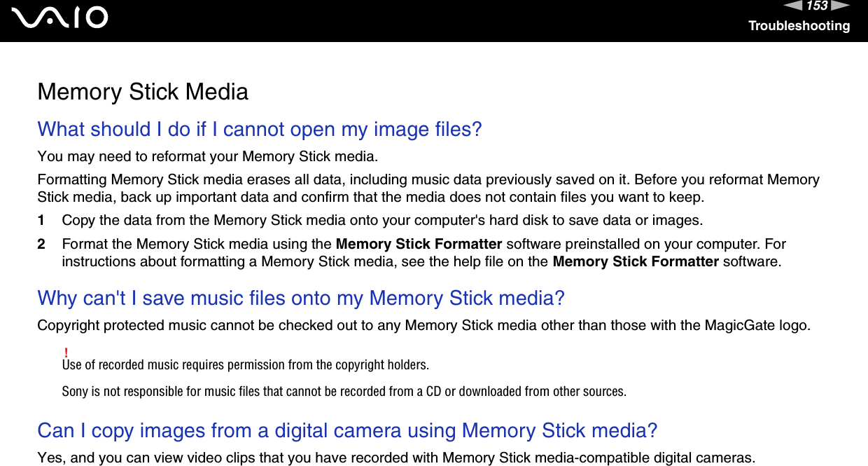Image resolution: width=868 pixels, height=466 pixels.
Task: Click the 'Copyright protected music' sentence
Action: point(425,326)
